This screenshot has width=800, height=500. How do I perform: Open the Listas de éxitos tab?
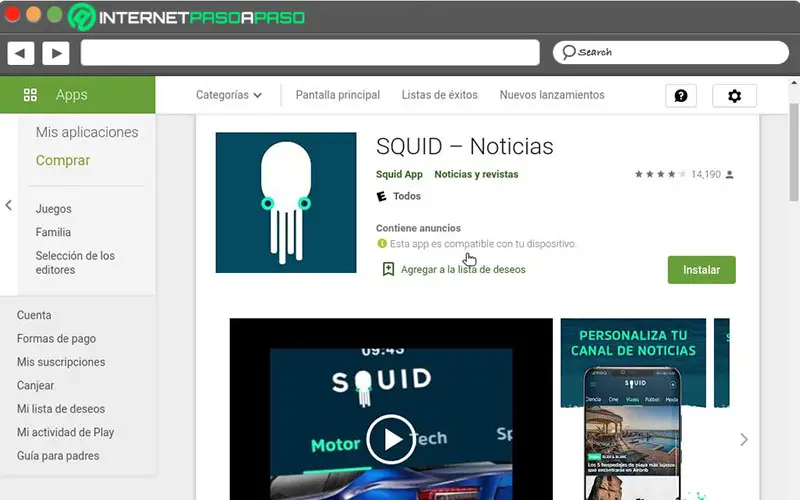pos(439,95)
